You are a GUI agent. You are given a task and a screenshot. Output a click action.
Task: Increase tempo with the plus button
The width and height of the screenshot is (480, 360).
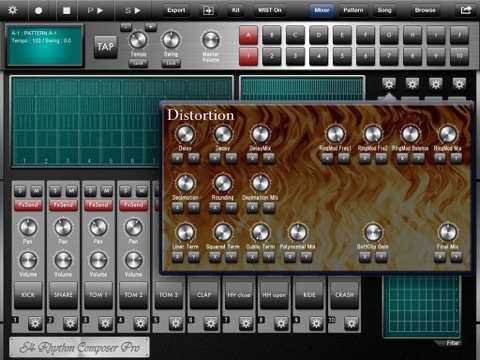(x=151, y=27)
